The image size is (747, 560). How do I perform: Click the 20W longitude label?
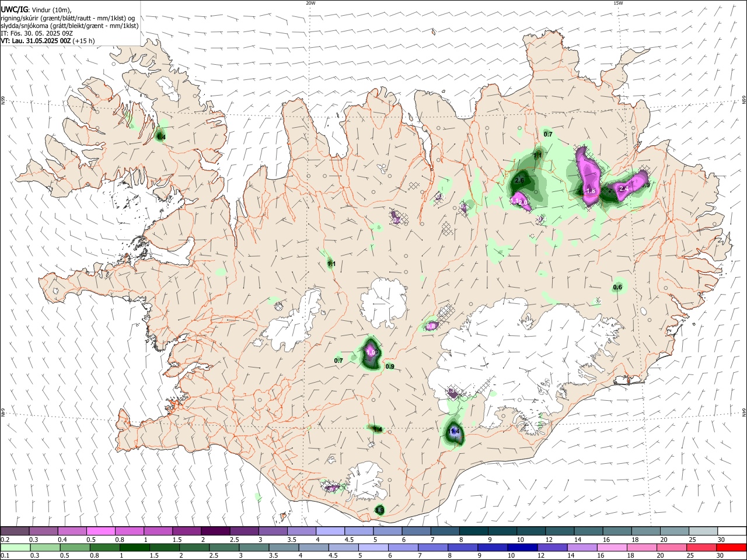(310, 3)
